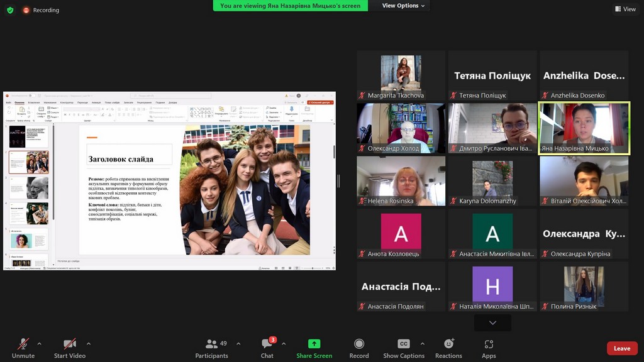The height and width of the screenshot is (362, 644).
Task: Start recording with the Record button
Action: coord(359,344)
